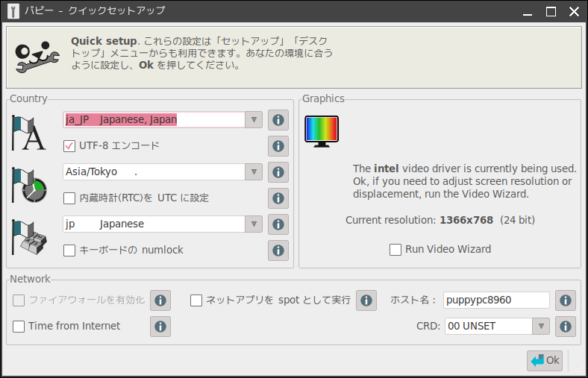This screenshot has width=588, height=378.
Task: Click info icon next to hostname field
Action: [566, 300]
